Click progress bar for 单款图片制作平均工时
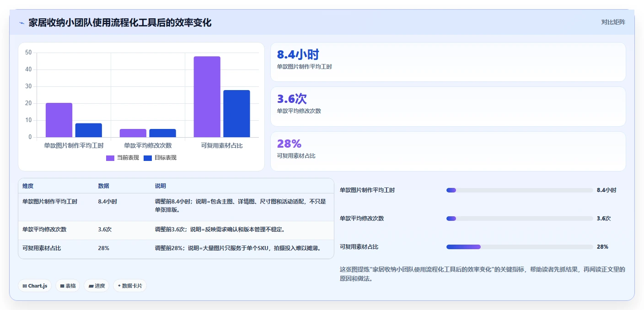 tap(520, 190)
